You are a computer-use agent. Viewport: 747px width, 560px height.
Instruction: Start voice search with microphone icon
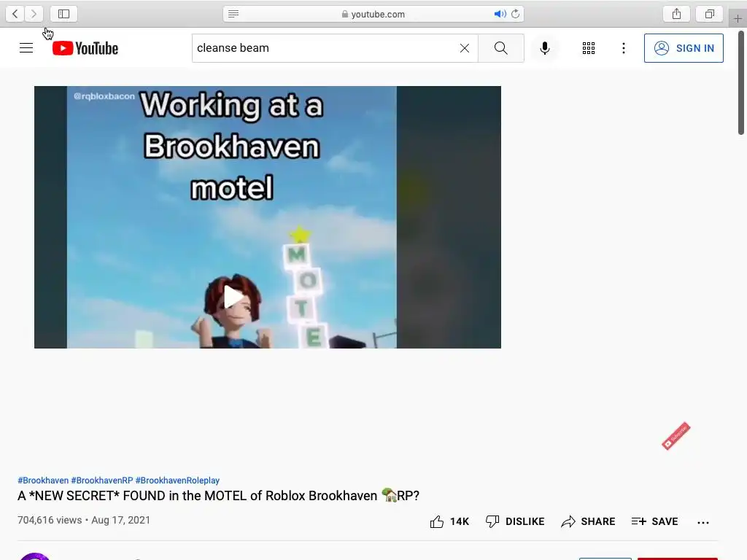coord(544,48)
